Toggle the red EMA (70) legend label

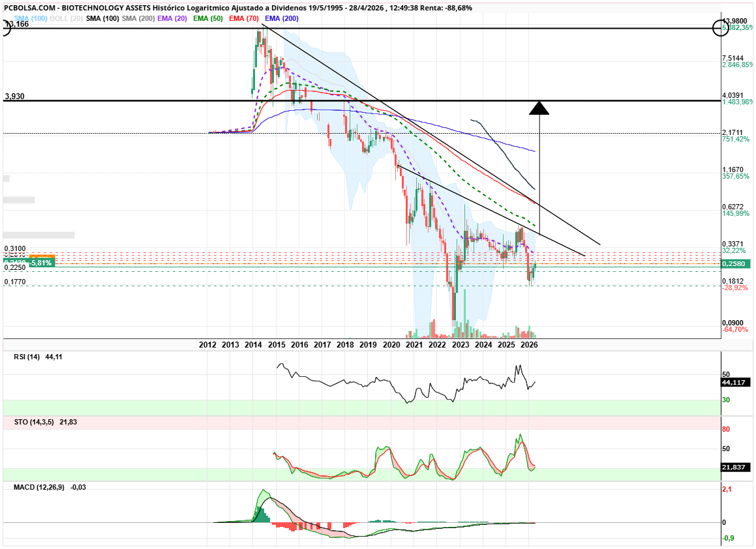245,18
